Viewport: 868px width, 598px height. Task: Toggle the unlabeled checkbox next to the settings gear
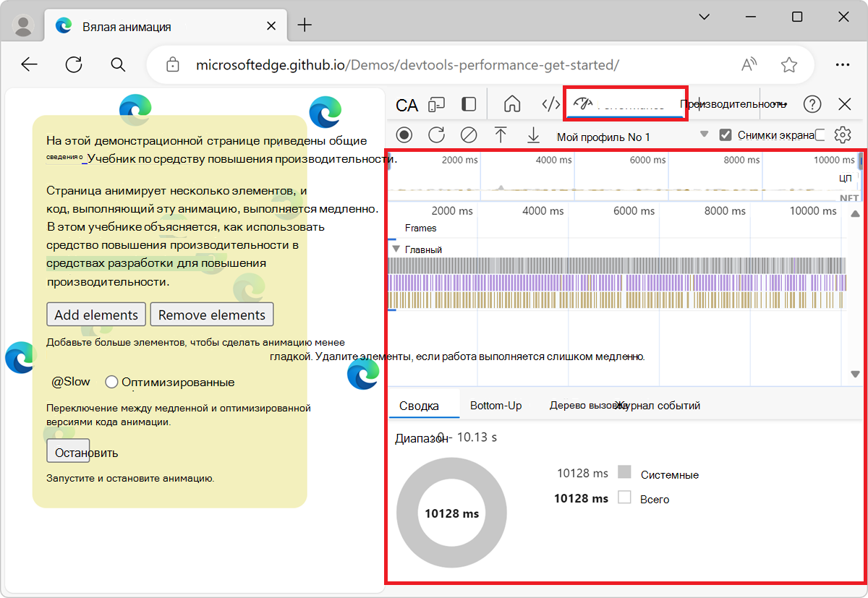coord(820,134)
